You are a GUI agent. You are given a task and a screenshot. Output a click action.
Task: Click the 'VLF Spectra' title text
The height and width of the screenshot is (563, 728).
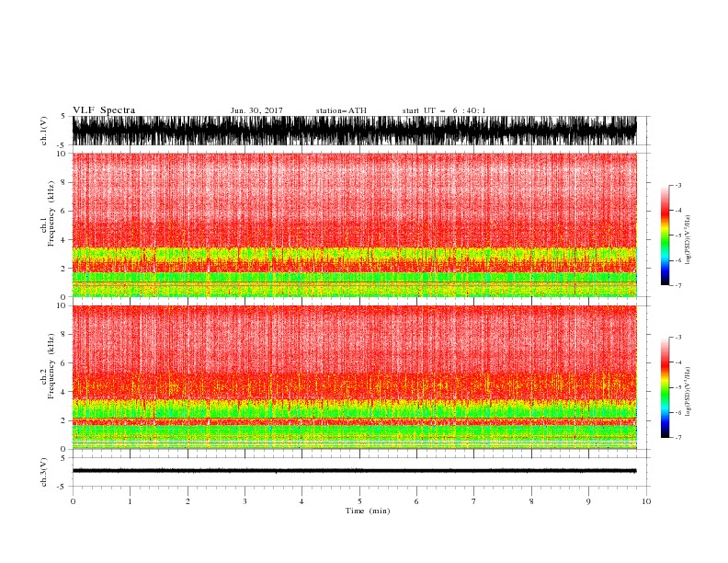[104, 110]
